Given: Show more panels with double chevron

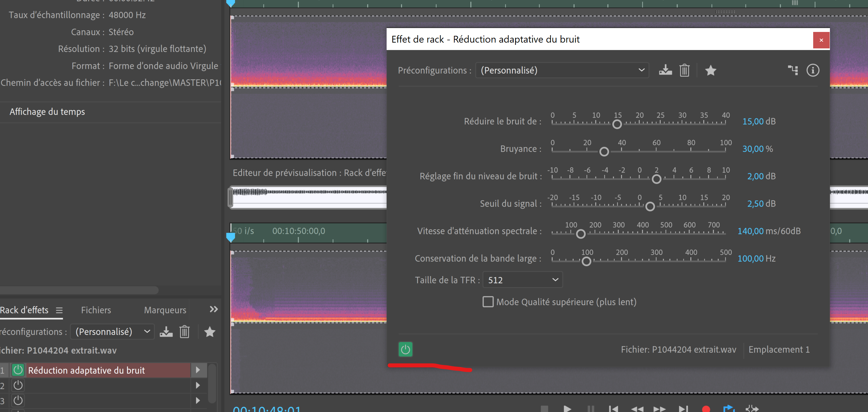Looking at the screenshot, I should [214, 309].
